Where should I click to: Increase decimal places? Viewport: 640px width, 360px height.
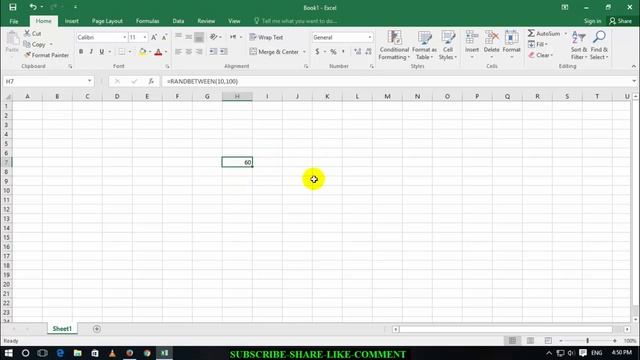(358, 52)
